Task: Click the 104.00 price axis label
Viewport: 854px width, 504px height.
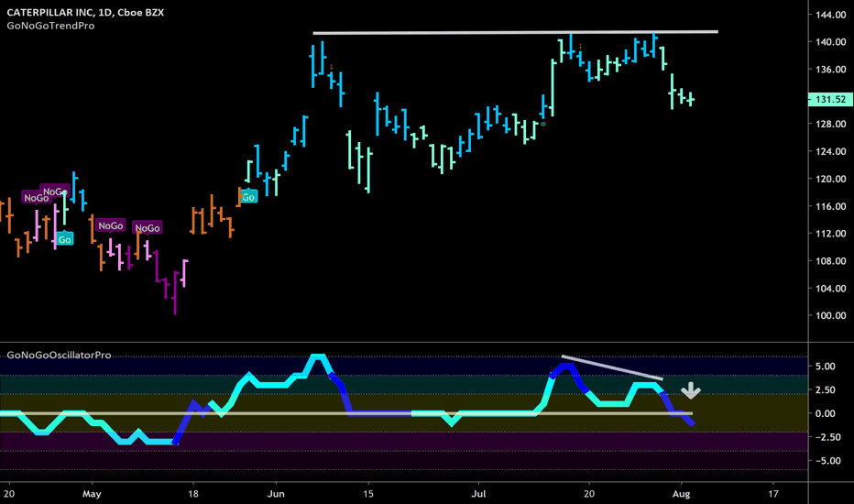Action: (x=830, y=289)
